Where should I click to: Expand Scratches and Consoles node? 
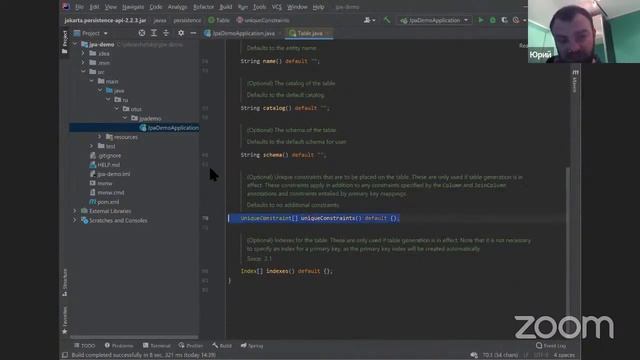[75, 220]
